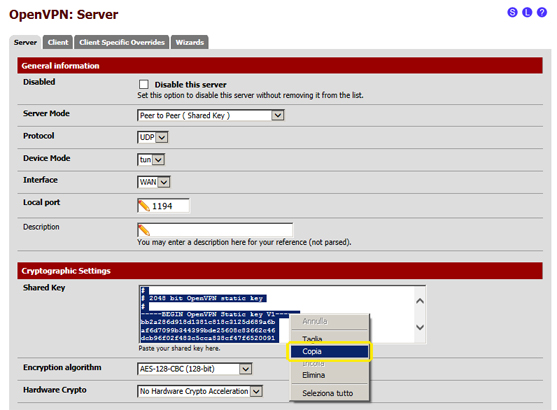Click the General information section header
557x410 pixels.
tap(280, 66)
